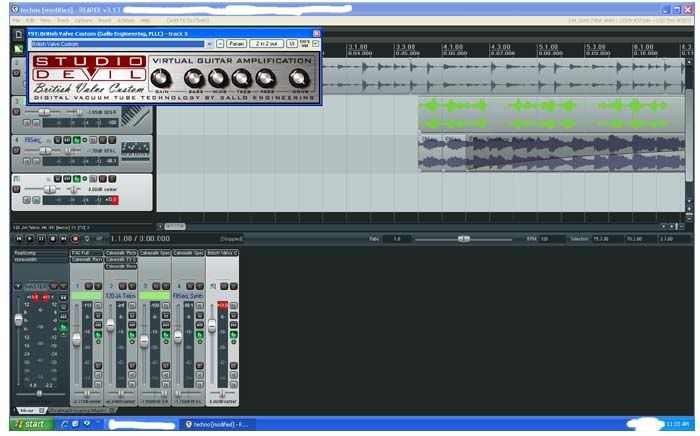This screenshot has width=700, height=436.
Task: Turn the GAIN knob on Studio Devil amp
Action: pyautogui.click(x=161, y=79)
